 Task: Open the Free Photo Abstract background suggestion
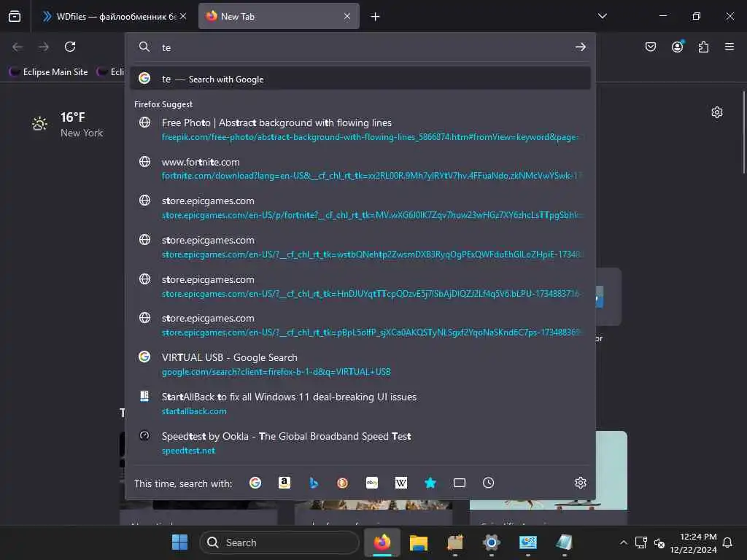(x=360, y=130)
